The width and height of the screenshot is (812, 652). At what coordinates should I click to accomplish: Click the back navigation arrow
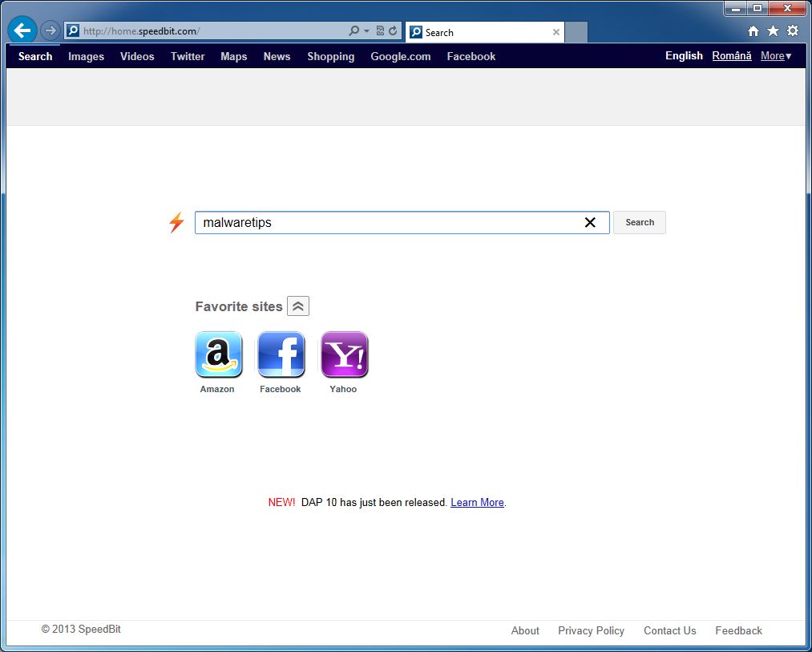(x=22, y=30)
